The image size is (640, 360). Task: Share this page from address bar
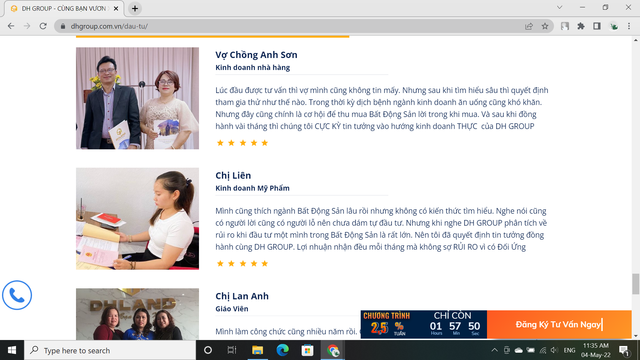529,26
